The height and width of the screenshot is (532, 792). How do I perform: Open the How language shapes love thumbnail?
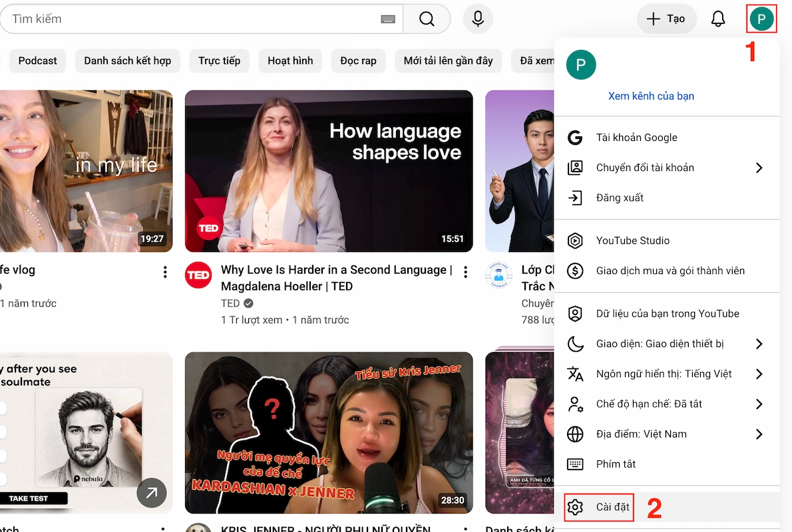pos(329,171)
